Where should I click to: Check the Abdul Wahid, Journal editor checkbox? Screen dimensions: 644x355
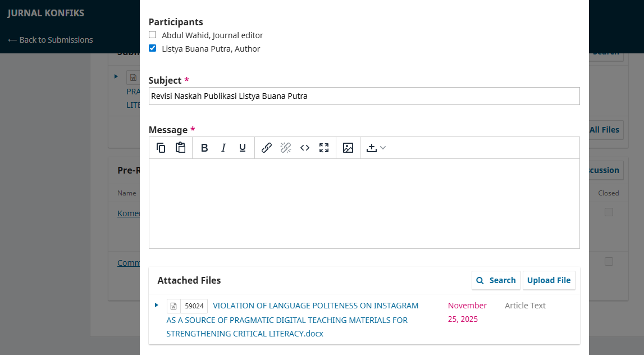[153, 35]
